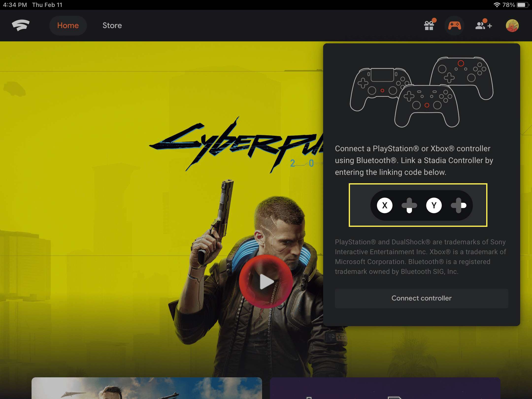Select the X button in linking code

(384, 205)
